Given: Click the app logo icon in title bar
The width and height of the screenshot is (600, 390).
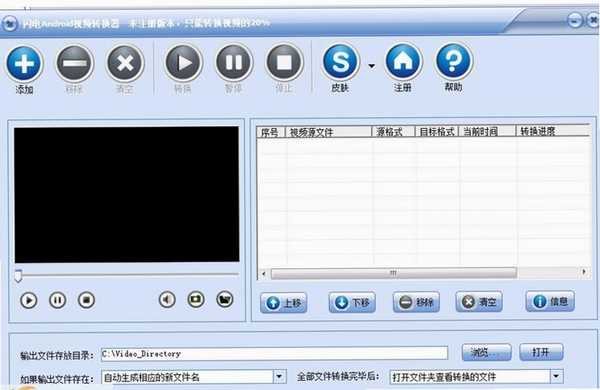Looking at the screenshot, I should point(9,24).
